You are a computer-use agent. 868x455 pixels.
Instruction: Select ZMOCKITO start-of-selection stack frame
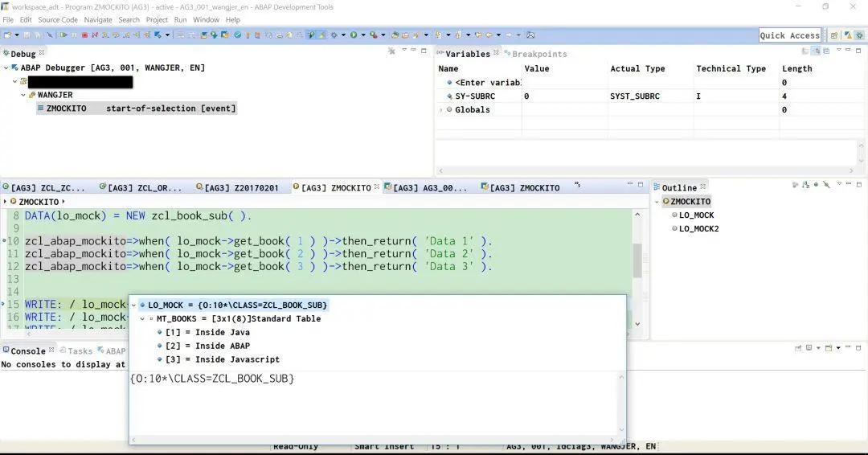point(137,109)
